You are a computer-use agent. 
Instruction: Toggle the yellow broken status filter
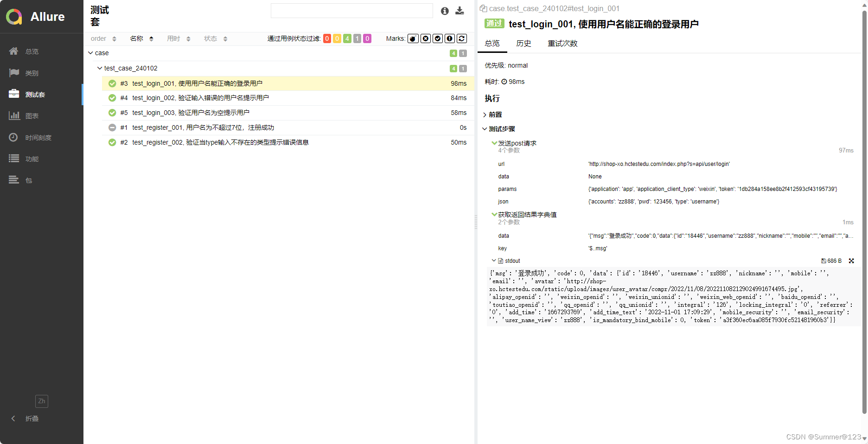tap(337, 38)
